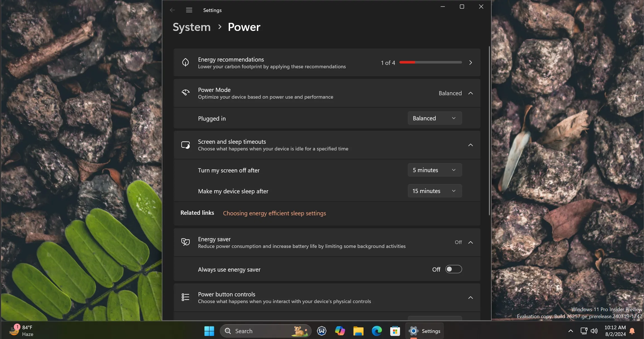Viewport: 644px width, 339px height.
Task: Click the Settings hamburger menu icon
Action: (189, 10)
